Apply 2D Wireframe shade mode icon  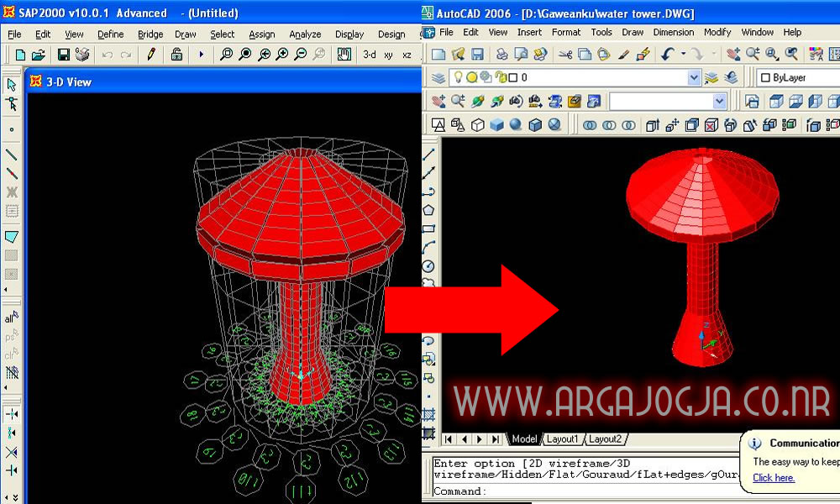click(438, 125)
